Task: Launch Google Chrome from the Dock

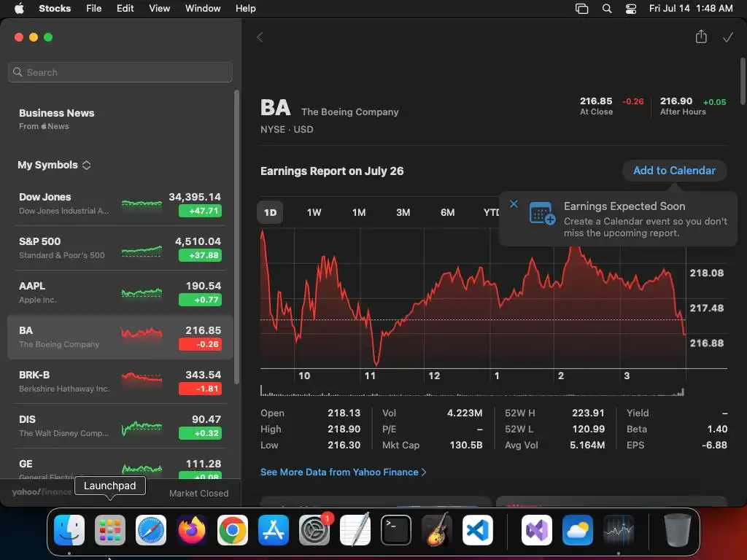Action: point(233,530)
